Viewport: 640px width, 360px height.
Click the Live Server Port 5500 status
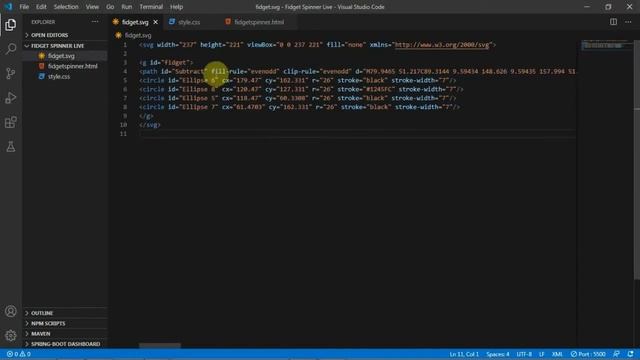click(x=588, y=354)
